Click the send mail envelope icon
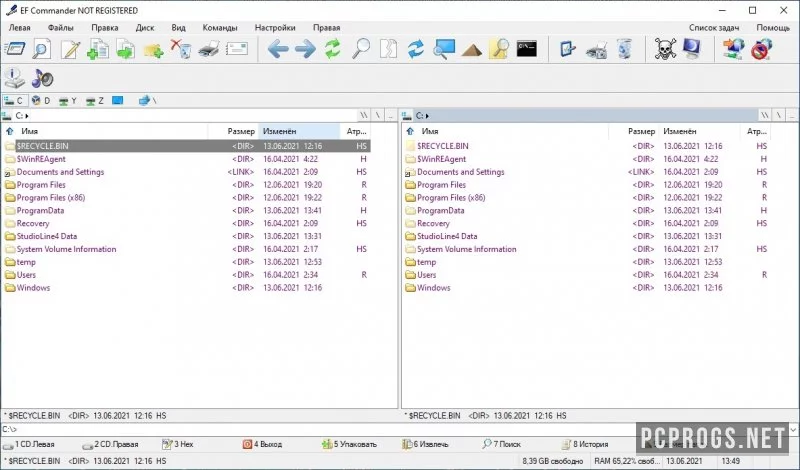This screenshot has width=800, height=470. click(x=237, y=50)
